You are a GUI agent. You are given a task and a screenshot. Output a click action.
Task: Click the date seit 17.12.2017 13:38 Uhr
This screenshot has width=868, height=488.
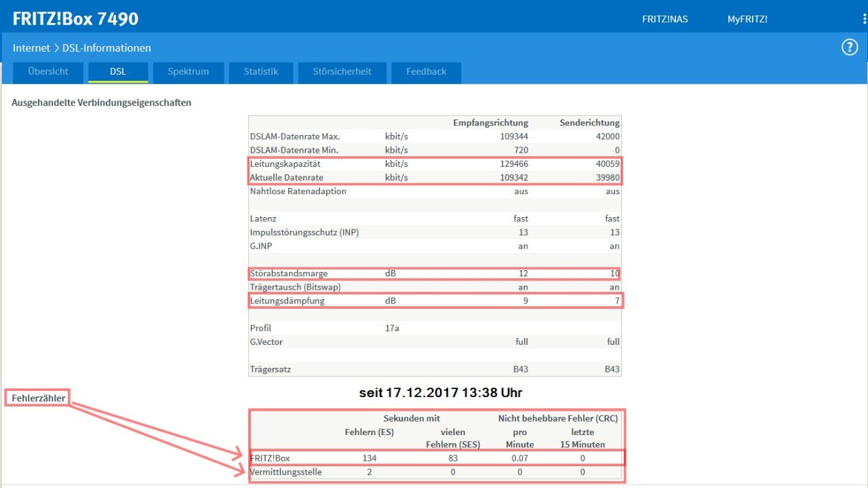[441, 392]
